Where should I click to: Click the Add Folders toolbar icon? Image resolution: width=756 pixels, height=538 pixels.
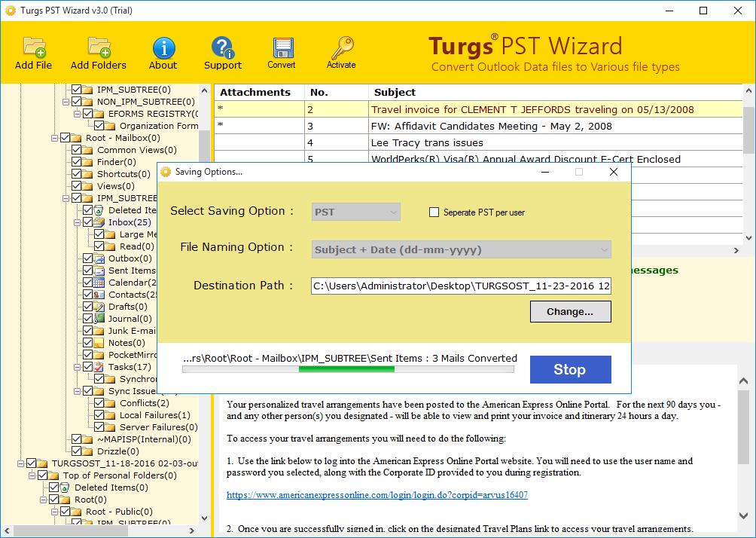click(x=99, y=47)
